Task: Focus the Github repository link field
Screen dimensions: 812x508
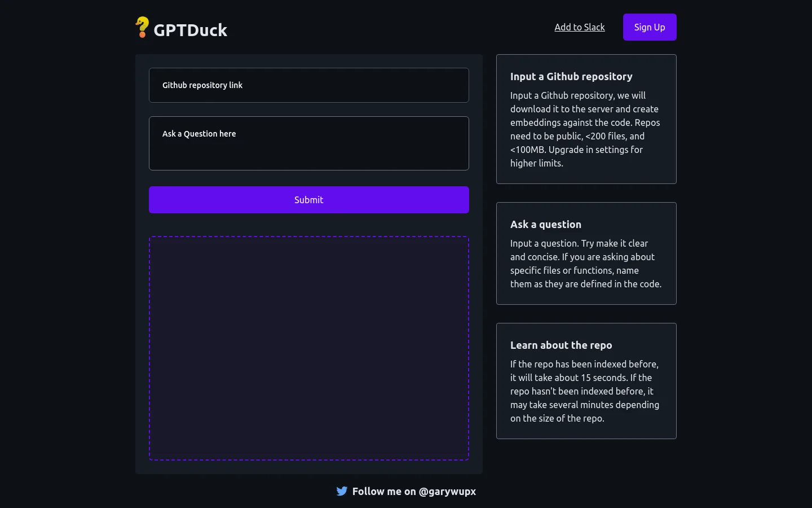Action: [x=308, y=85]
